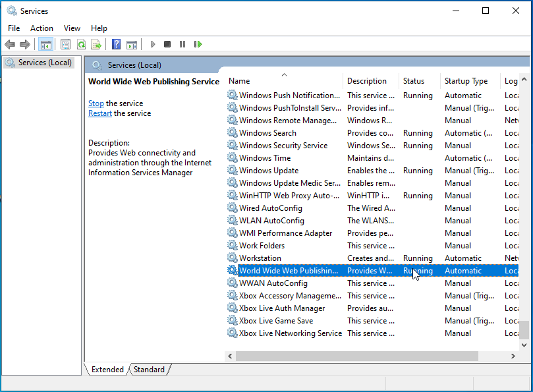Click 'Maintains d...' description of Windows Time
Screen dimensions: 533x392
coord(370,157)
